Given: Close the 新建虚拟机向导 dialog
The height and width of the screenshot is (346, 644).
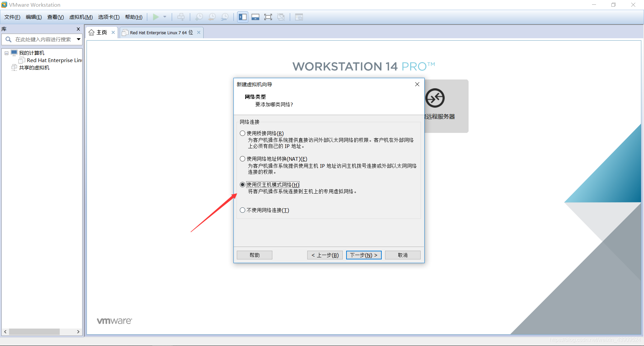Looking at the screenshot, I should pos(417,84).
